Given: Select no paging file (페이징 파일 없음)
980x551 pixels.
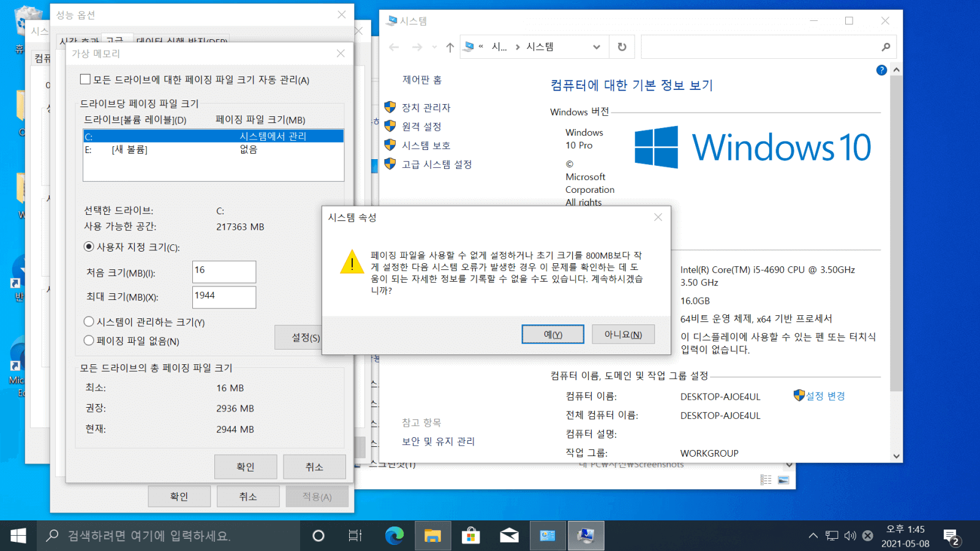Looking at the screenshot, I should 89,340.
